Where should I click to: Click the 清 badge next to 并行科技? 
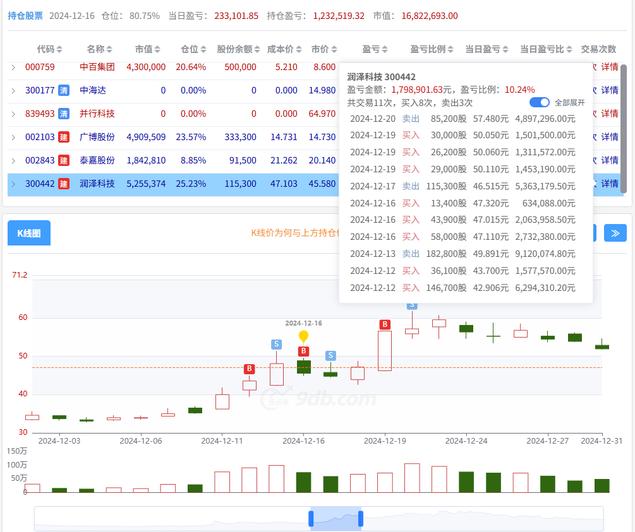click(63, 114)
